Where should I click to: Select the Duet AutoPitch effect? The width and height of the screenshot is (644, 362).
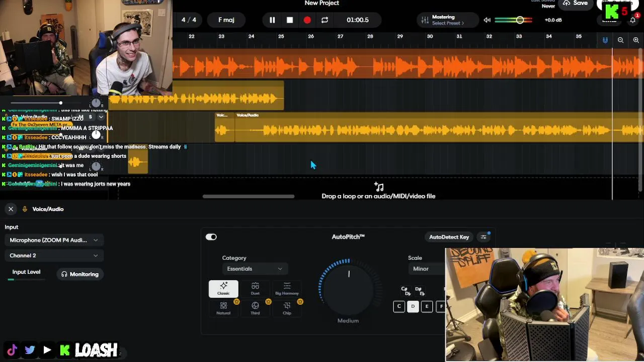tap(255, 289)
